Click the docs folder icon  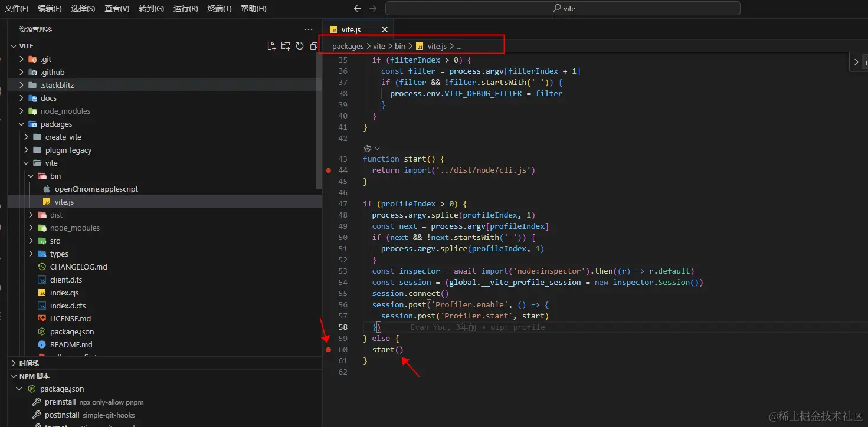click(32, 98)
